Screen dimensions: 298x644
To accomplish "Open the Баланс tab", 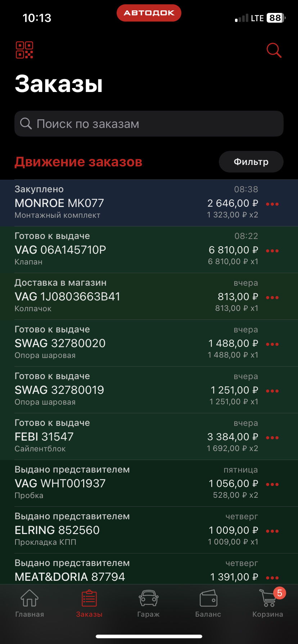I will tap(208, 602).
